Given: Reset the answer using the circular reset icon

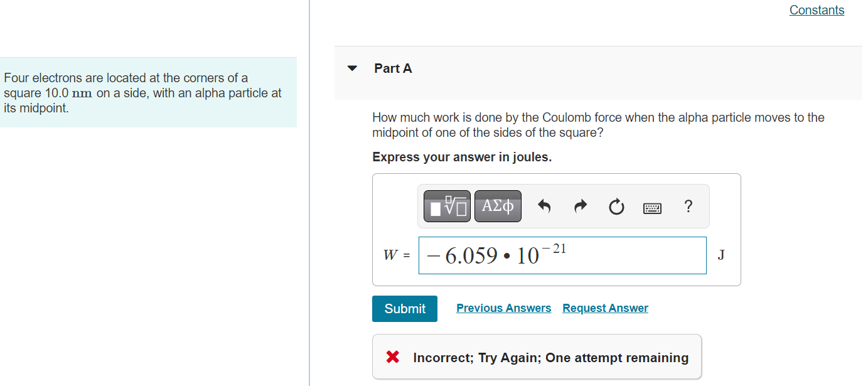Looking at the screenshot, I should [x=616, y=207].
